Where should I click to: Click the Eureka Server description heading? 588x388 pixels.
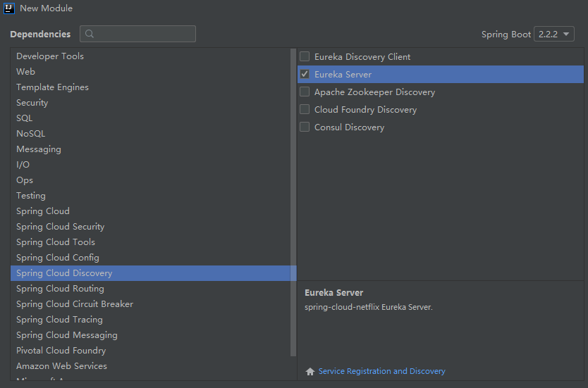pos(333,292)
